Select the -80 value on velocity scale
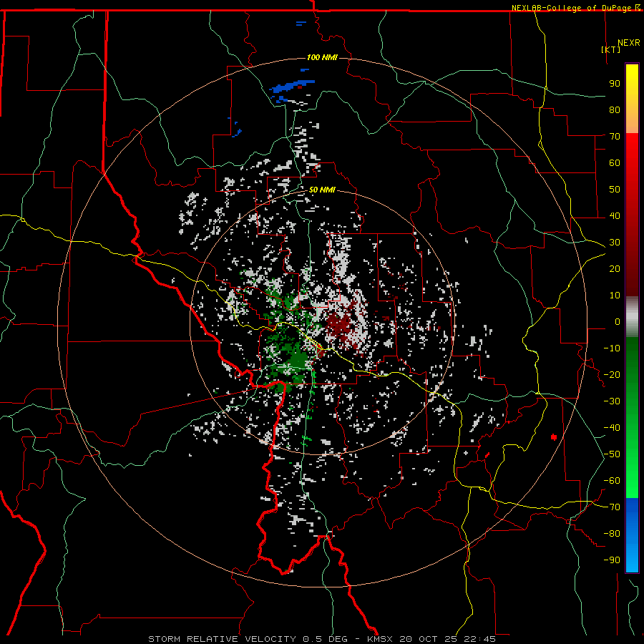 click(x=612, y=534)
